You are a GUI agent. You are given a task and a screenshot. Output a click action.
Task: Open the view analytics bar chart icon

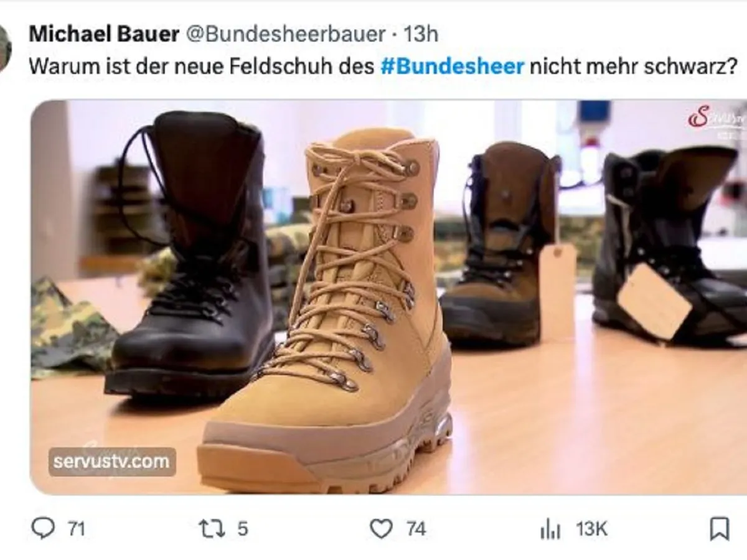click(550, 530)
